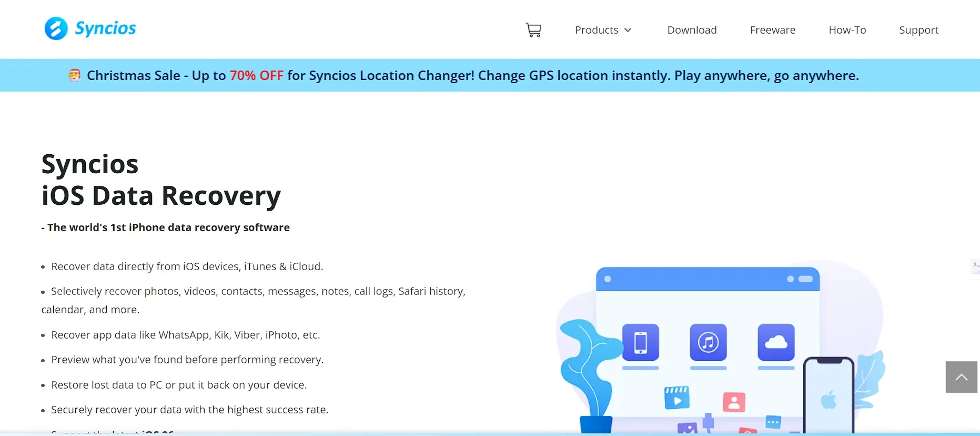The image size is (980, 436).
Task: Open the How-To menu item
Action: tap(847, 30)
